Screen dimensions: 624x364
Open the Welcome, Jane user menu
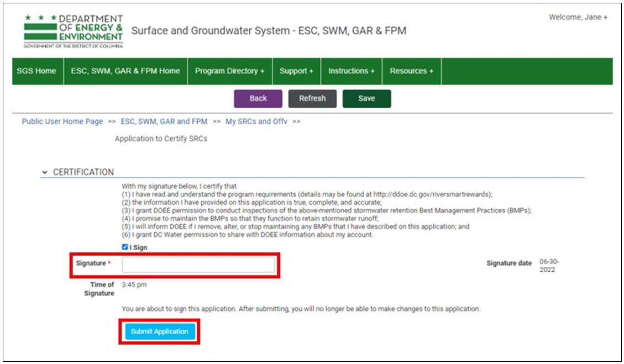(x=578, y=17)
